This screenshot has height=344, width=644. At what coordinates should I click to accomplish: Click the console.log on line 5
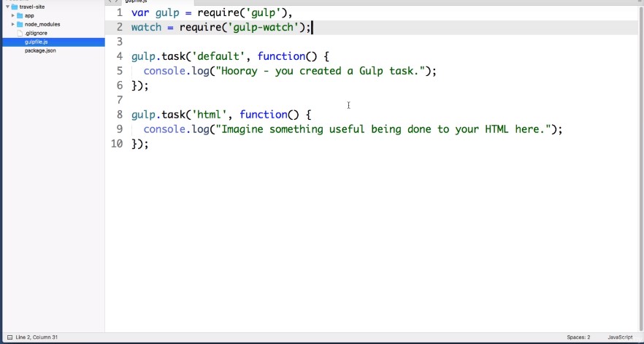tap(173, 72)
